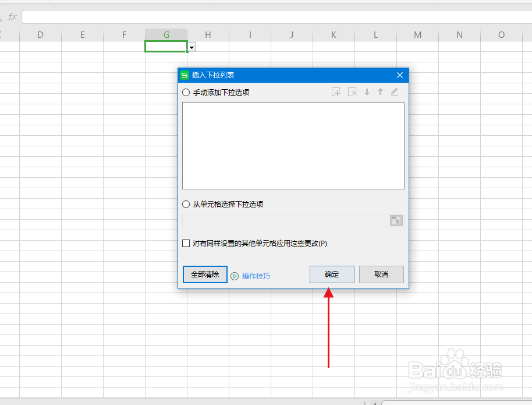Check 对有同样设置的其他单元格应用这些更改 box
Screen dimensions: 532x405
pos(186,243)
